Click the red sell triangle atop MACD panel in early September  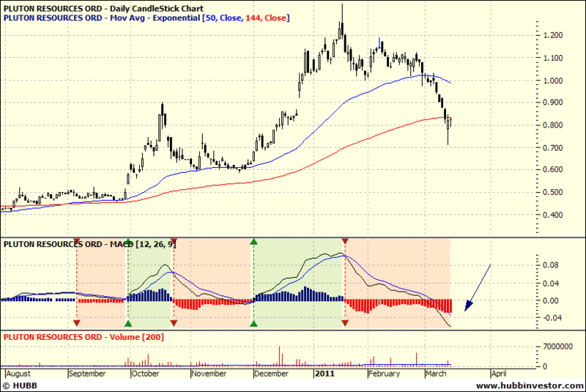coord(77,241)
